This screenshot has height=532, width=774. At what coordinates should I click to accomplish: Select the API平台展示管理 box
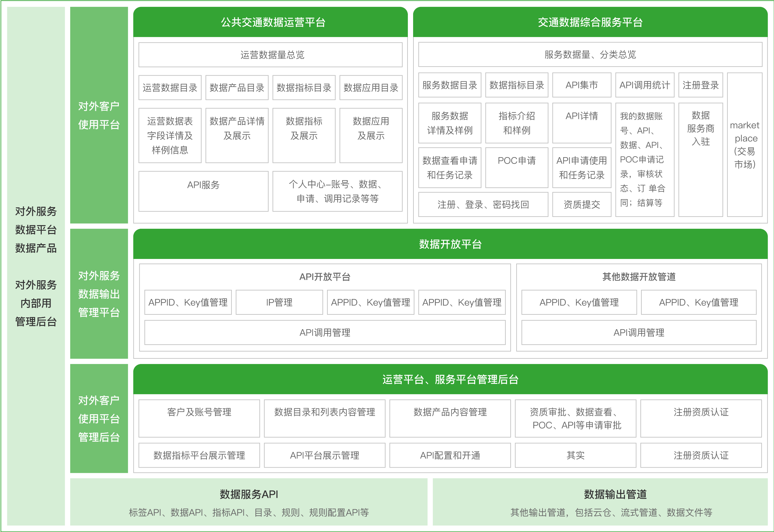point(324,455)
